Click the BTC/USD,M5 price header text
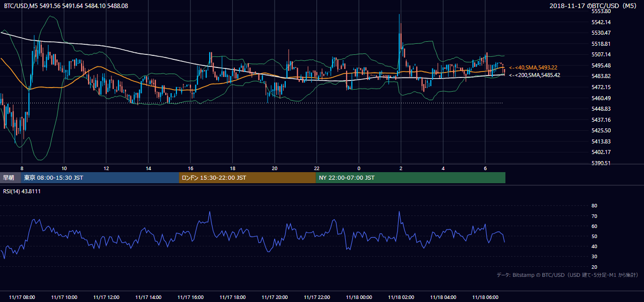This screenshot has width=644, height=302. 66,6
